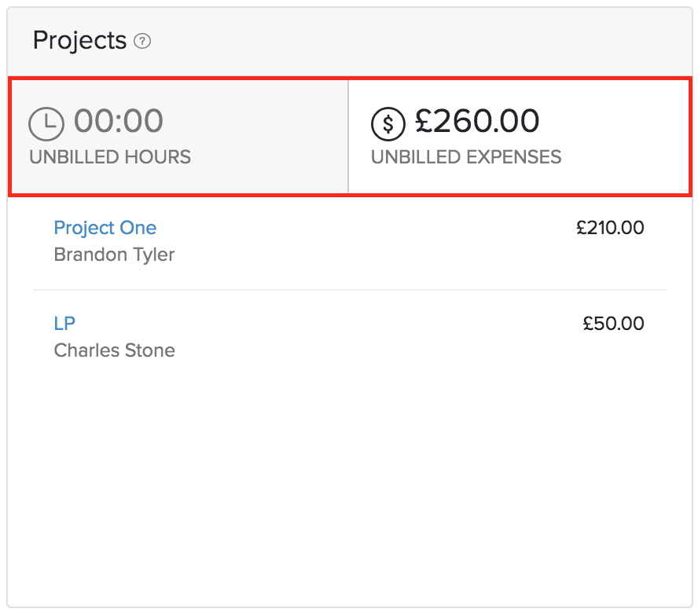This screenshot has height=616, width=698.
Task: Click the £260.00 unbilled expenses total
Action: [476, 121]
